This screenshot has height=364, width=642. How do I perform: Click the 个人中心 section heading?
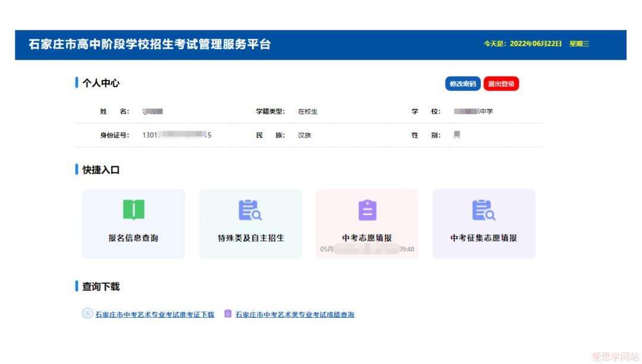coord(100,83)
